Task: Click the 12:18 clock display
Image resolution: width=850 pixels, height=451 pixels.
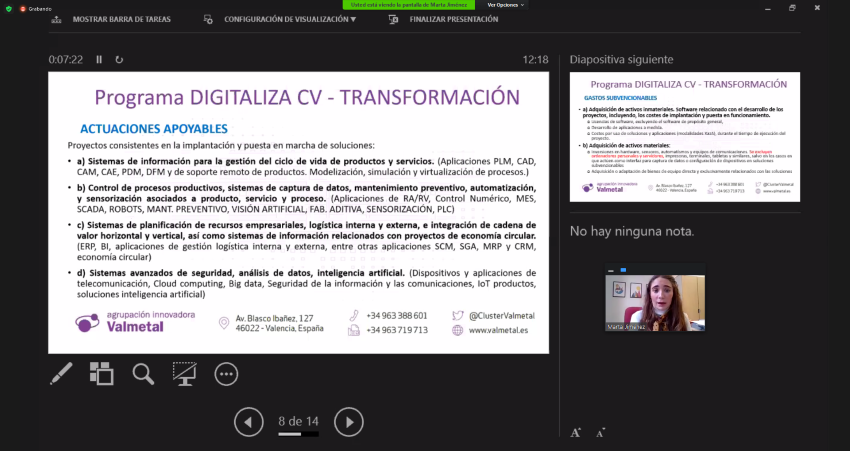Action: 536,60
